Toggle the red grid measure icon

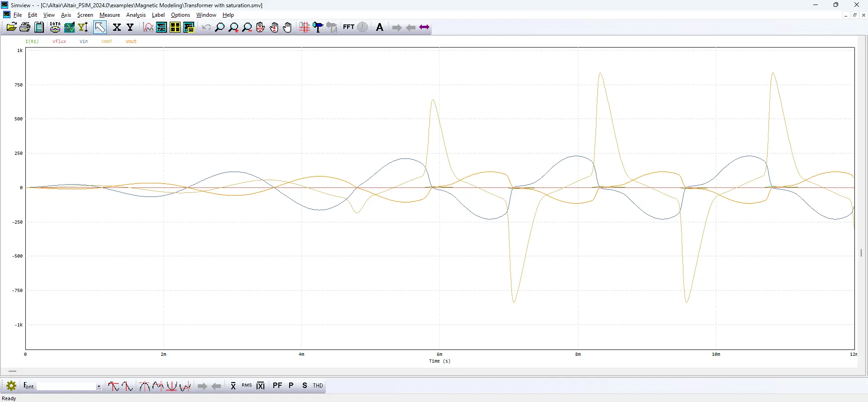click(x=304, y=27)
